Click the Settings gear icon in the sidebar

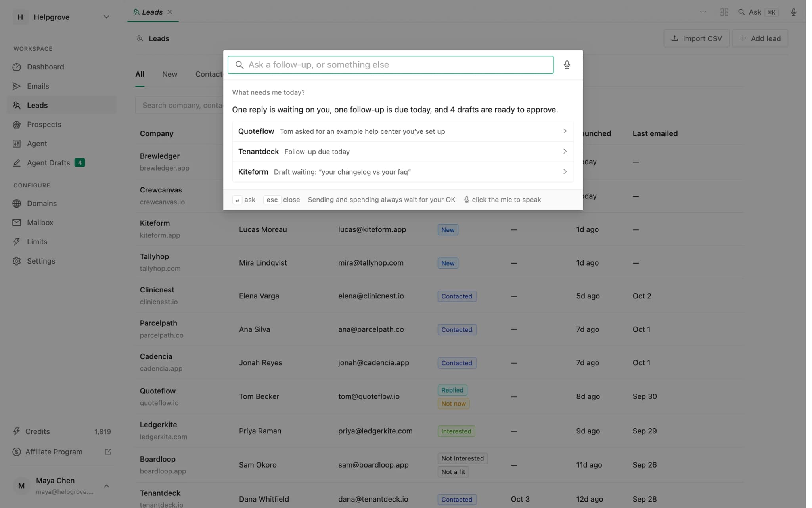[x=17, y=261]
